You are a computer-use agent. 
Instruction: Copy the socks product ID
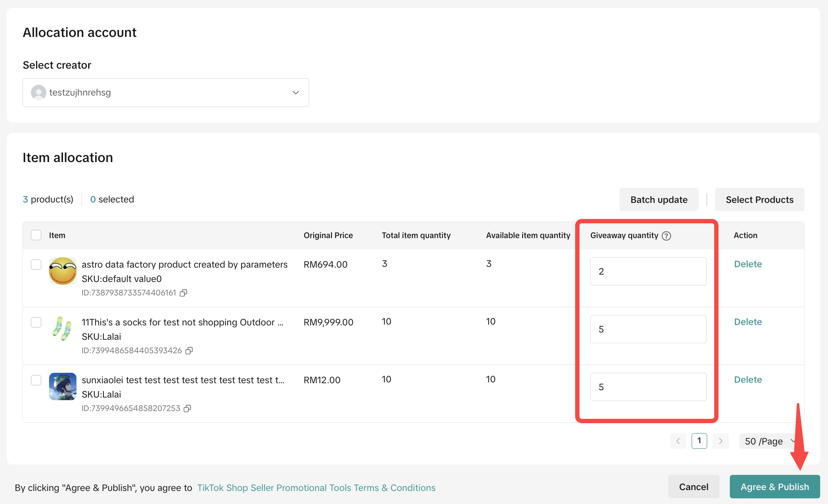(189, 351)
